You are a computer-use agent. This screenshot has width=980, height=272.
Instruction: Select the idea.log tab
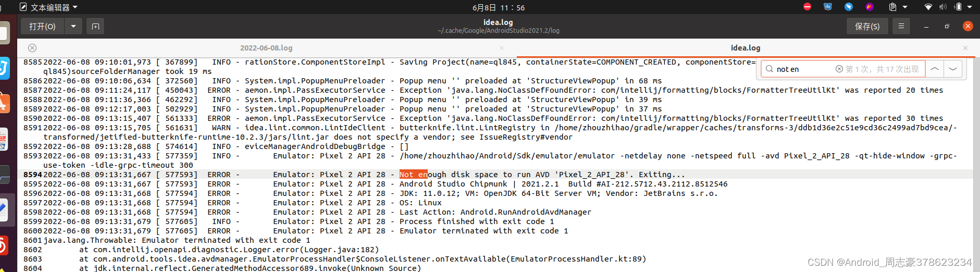point(746,48)
